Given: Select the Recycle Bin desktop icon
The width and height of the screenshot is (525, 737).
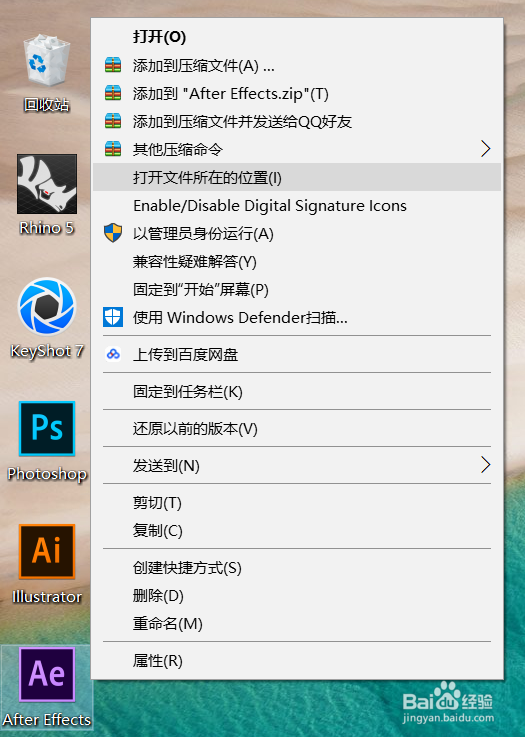Looking at the screenshot, I should [x=47, y=60].
